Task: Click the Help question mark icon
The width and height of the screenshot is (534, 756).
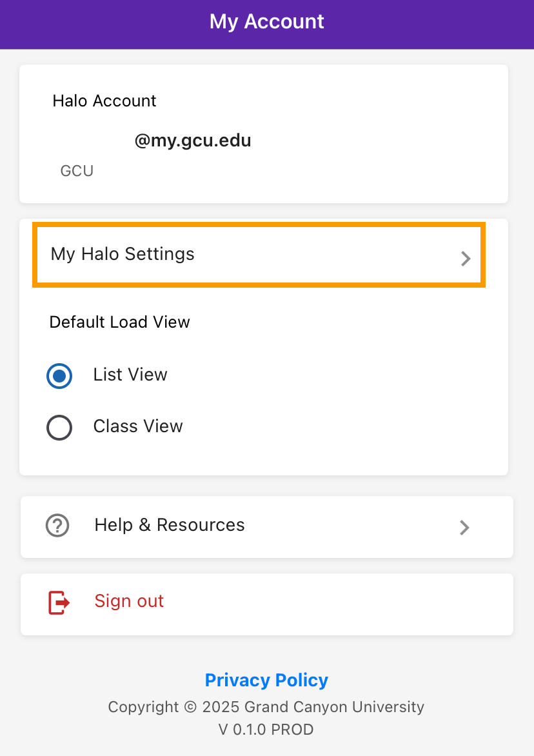Action: click(57, 526)
